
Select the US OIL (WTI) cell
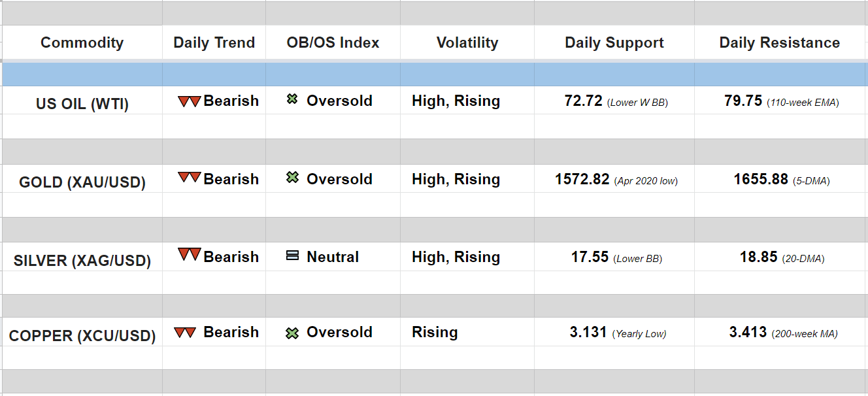(x=82, y=103)
